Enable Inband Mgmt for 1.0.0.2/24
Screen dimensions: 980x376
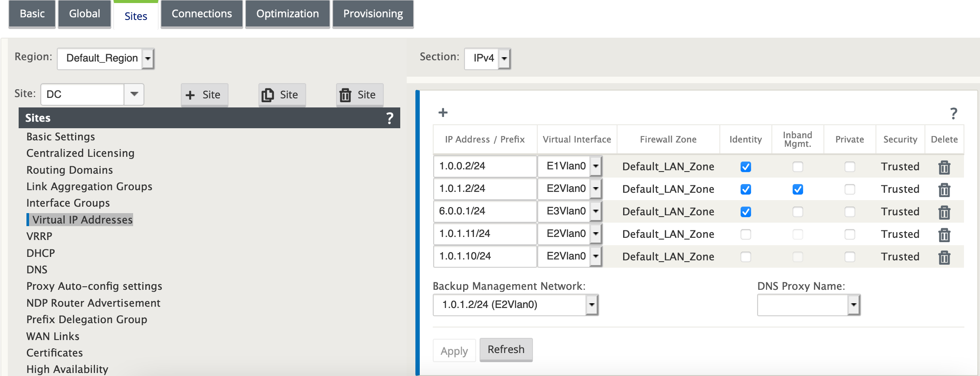point(798,167)
